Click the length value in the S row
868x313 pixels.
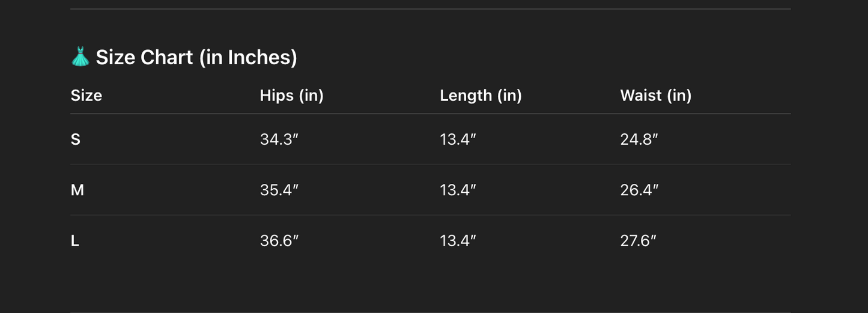458,139
